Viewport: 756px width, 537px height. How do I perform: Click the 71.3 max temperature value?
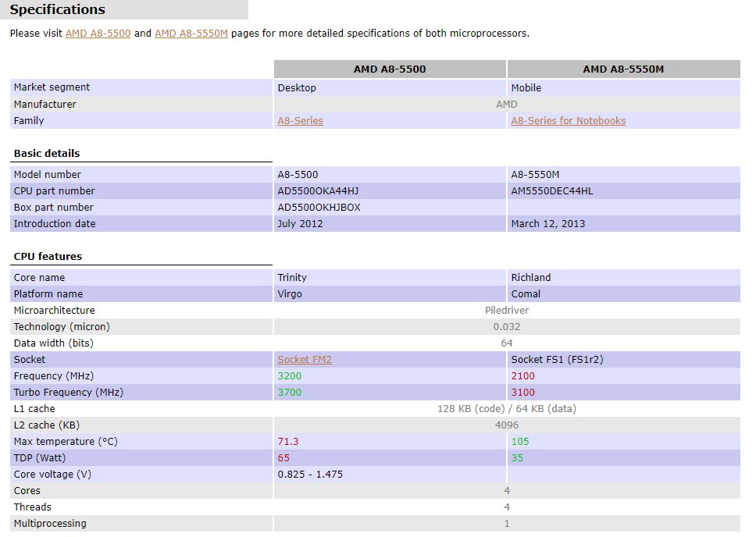288,442
